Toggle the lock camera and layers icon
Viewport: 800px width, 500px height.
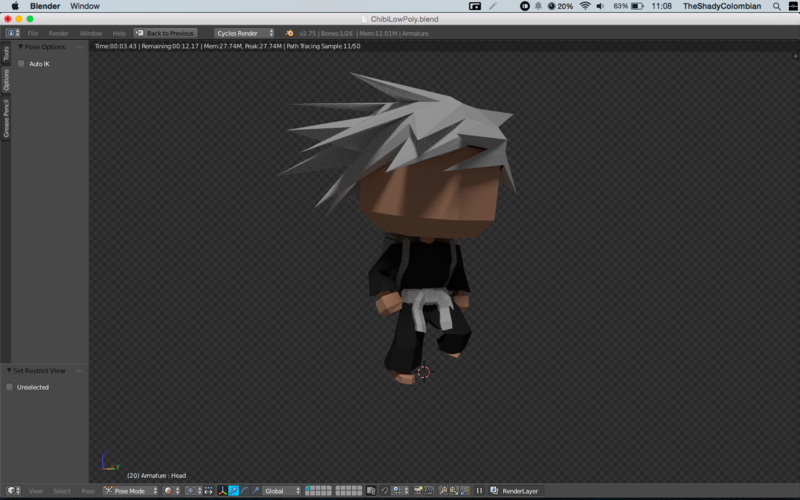tap(371, 491)
